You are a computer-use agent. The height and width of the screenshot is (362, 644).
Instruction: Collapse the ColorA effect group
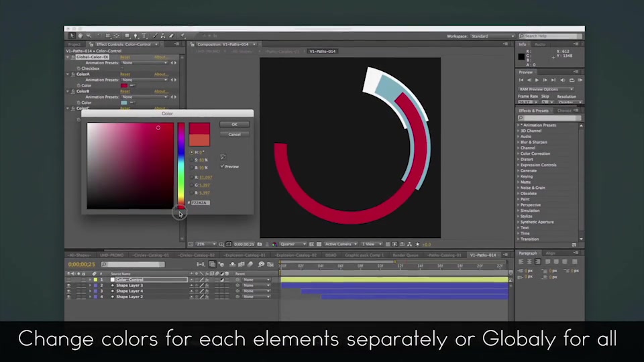coord(68,74)
